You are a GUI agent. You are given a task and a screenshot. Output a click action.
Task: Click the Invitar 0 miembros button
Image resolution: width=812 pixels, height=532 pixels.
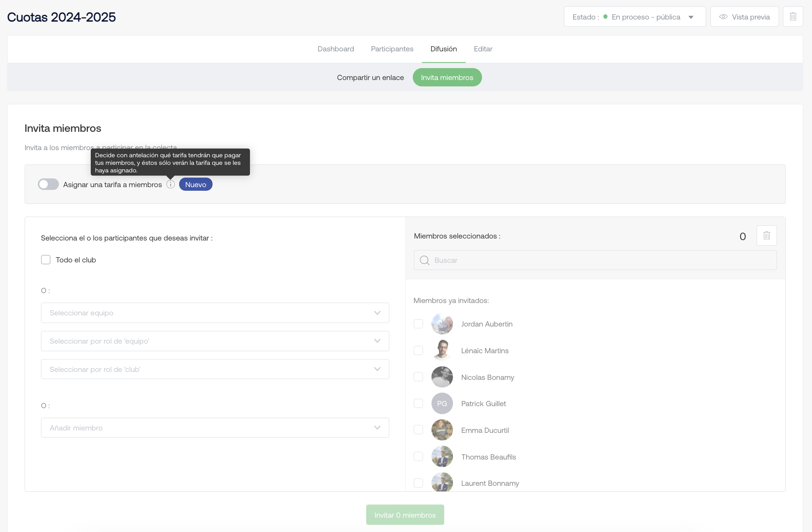point(405,515)
